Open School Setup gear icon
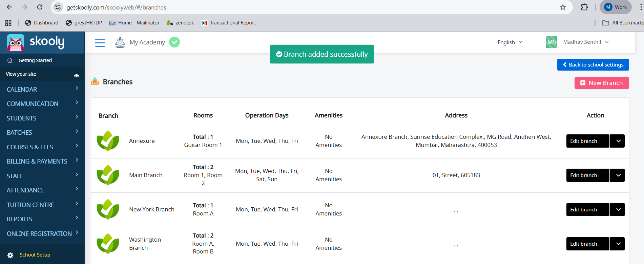 11,255
